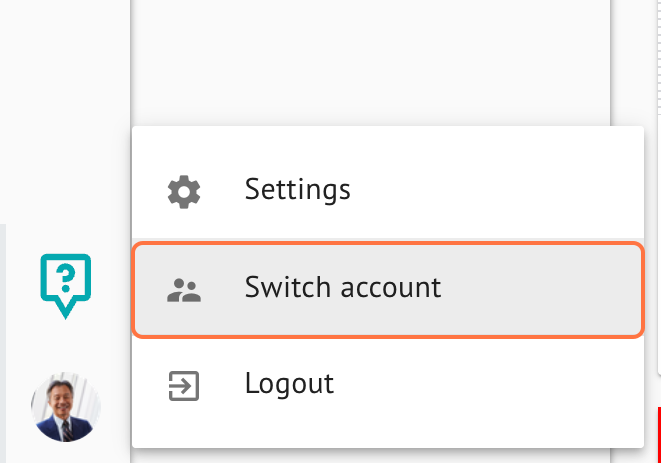This screenshot has height=463, width=661.
Task: Click empty space right of the Switch account label
Action: (x=542, y=290)
